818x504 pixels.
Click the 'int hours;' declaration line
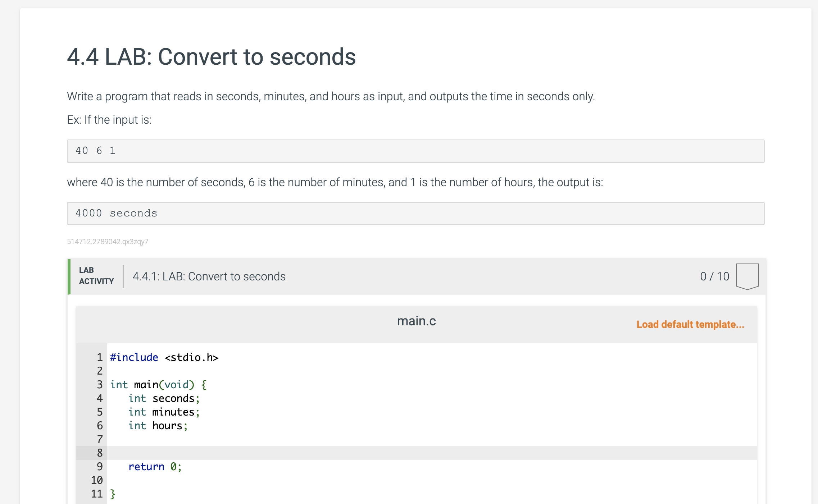(158, 426)
